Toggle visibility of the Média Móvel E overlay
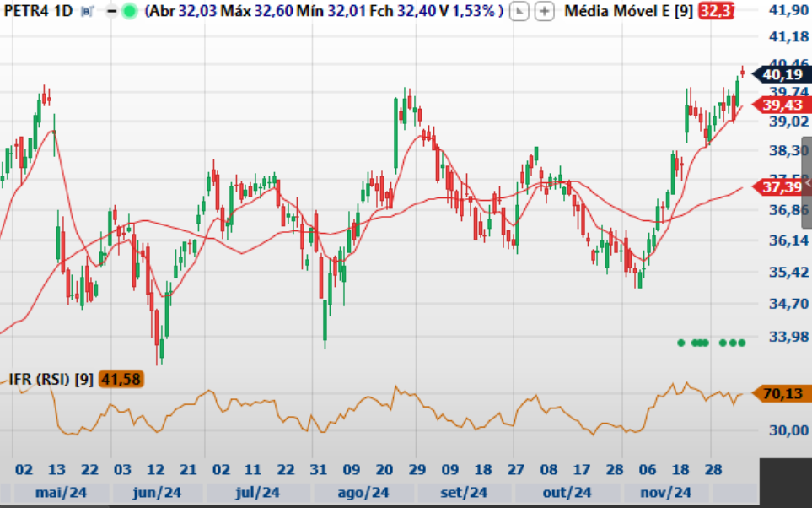This screenshot has width=812, height=508. (x=630, y=12)
